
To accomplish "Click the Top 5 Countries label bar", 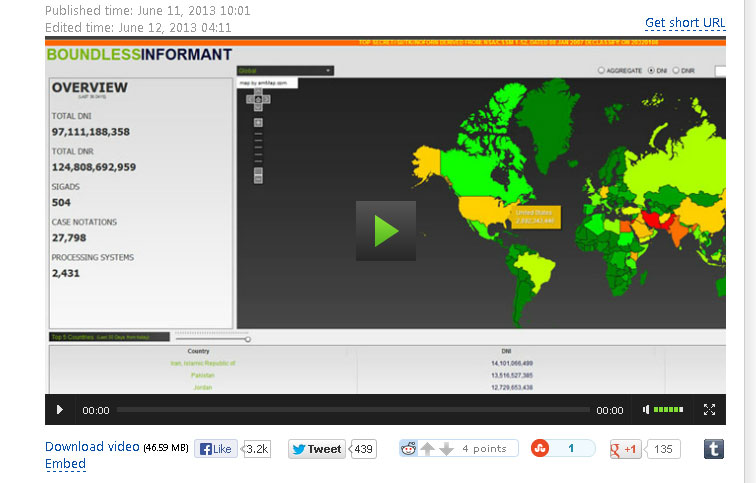I will [x=109, y=337].
